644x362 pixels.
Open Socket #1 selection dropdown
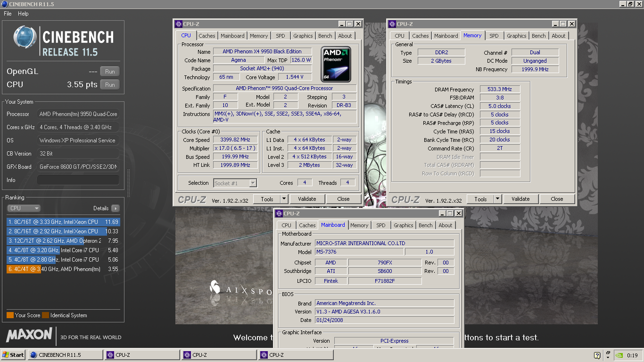tap(253, 183)
